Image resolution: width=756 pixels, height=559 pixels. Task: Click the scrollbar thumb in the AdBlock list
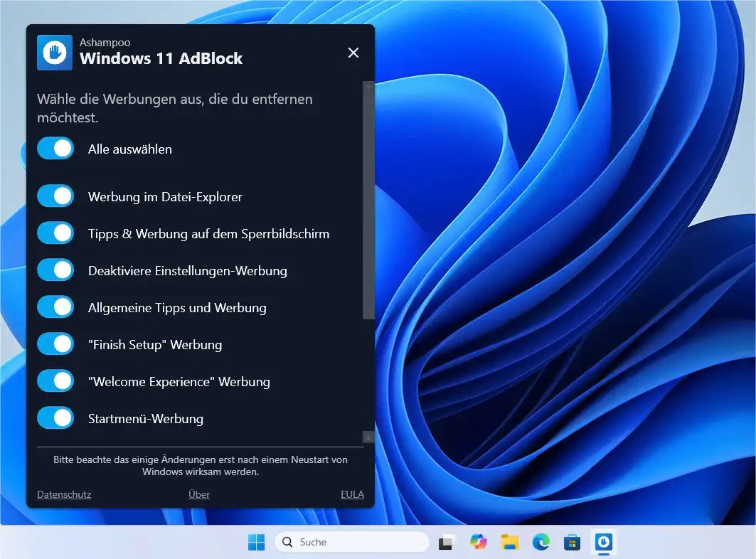[368, 208]
